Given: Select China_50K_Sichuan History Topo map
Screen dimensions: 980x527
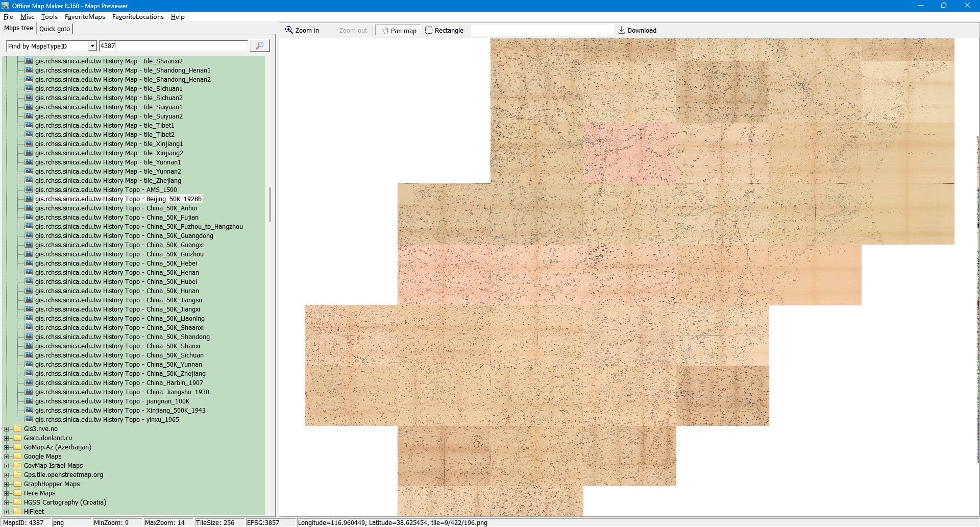Looking at the screenshot, I should click(118, 355).
